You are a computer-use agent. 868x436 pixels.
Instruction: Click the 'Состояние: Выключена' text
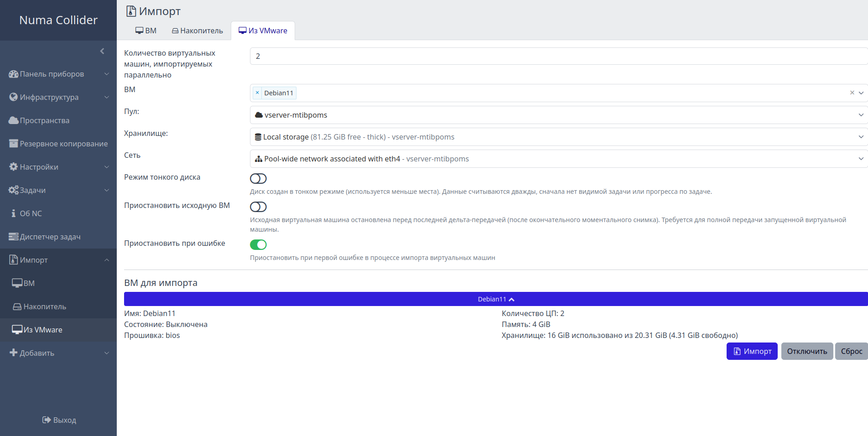point(166,324)
